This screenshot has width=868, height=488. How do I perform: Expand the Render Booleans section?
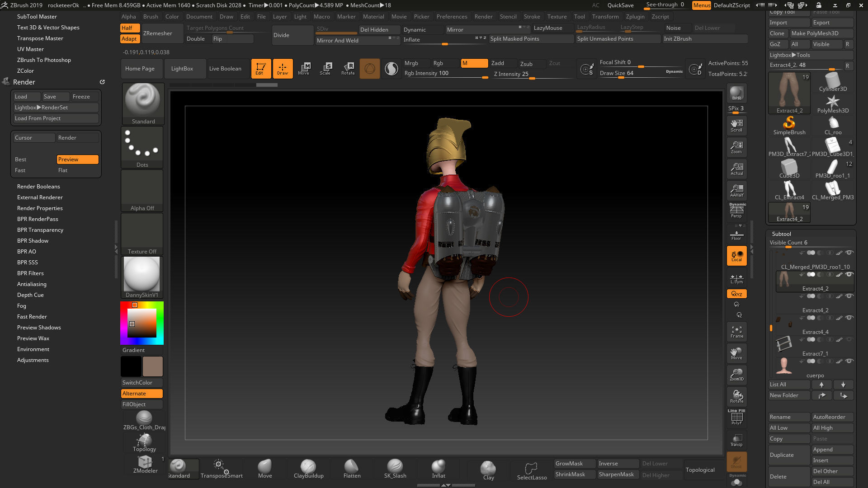(x=38, y=187)
